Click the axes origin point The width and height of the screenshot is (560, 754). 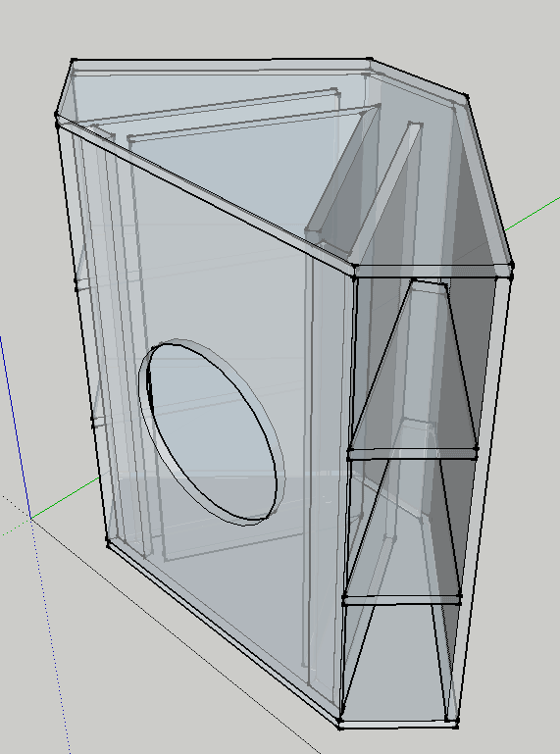[31, 519]
